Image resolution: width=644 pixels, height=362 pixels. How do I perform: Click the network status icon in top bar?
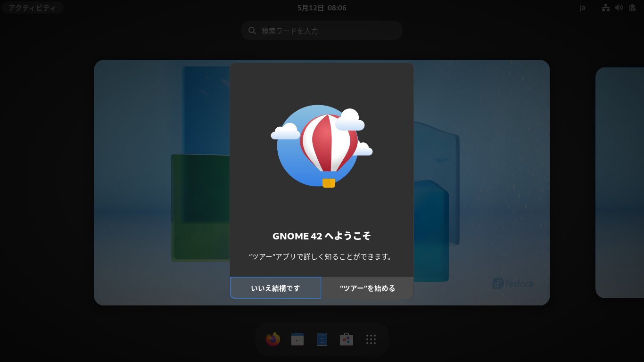(606, 8)
